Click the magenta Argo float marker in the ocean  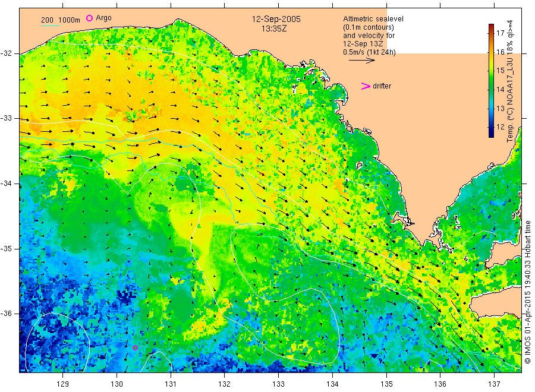pos(135,347)
